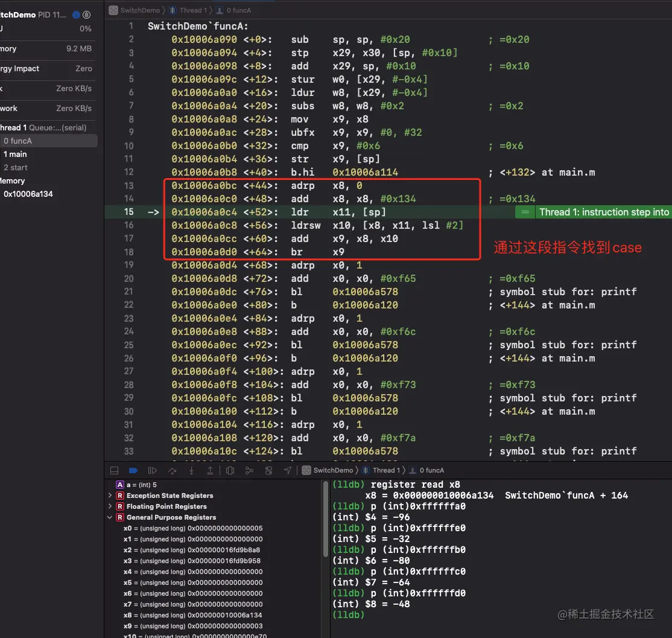Viewport: 672px width, 638px height.
Task: Click line number 12 in gutter
Action: click(128, 172)
